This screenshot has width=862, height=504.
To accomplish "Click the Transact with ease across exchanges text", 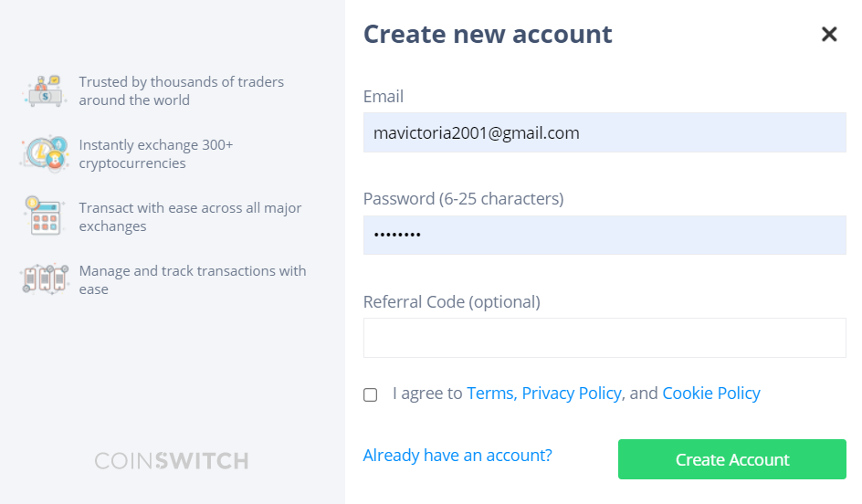I will click(190, 216).
